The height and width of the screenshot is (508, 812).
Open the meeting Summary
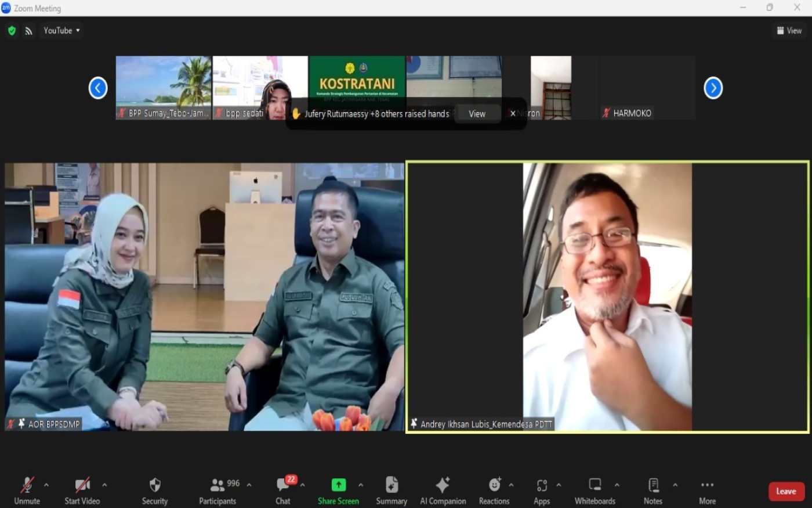391,491
